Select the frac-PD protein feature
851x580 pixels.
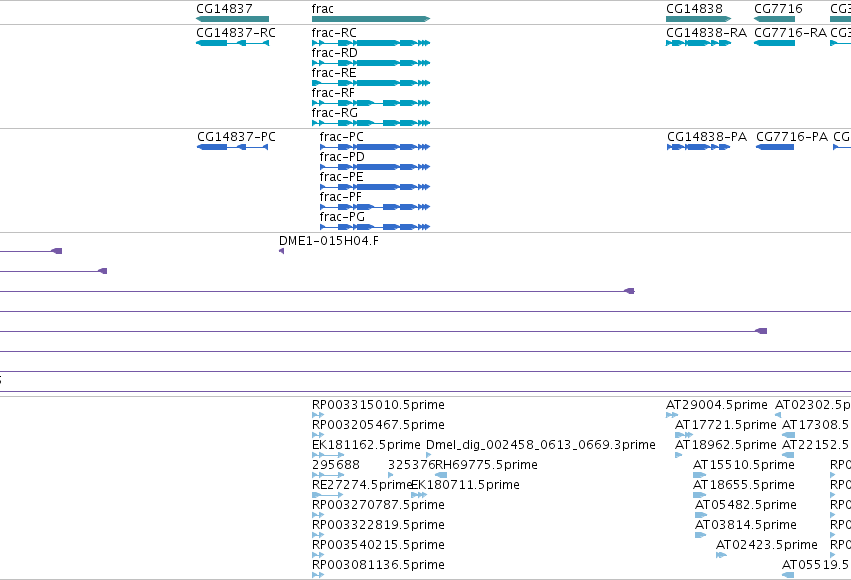tap(375, 167)
